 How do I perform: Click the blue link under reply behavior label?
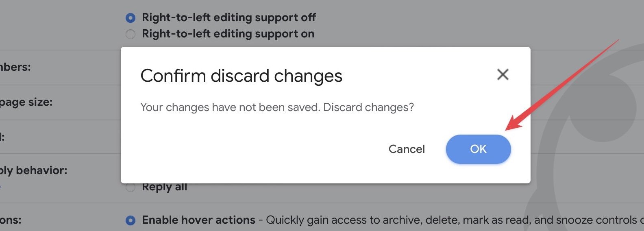0,187
